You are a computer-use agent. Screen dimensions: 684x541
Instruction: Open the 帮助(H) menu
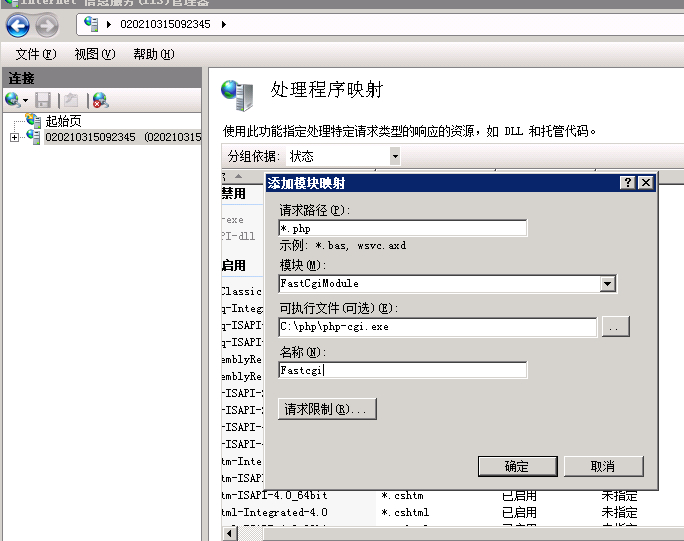point(154,54)
